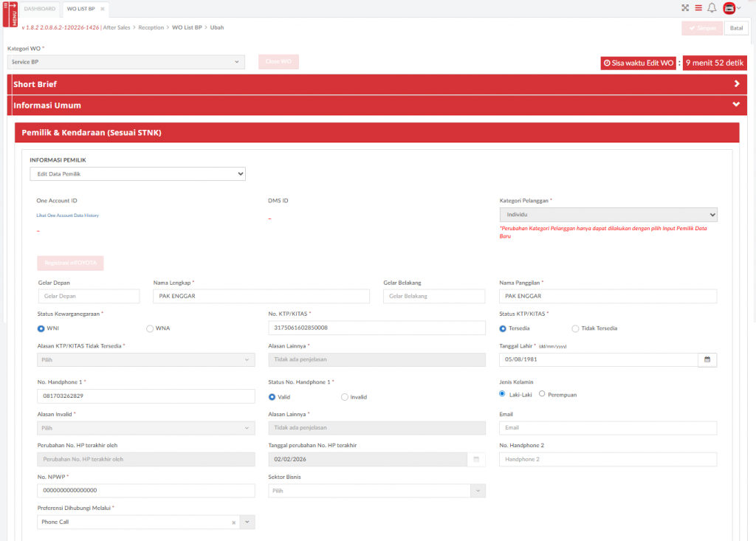
Task: Click the Batal button
Action: coord(736,28)
